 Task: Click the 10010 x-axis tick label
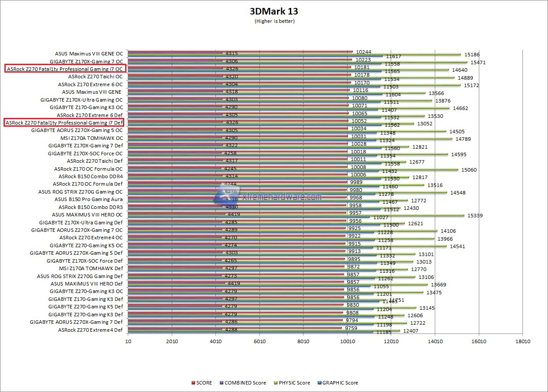coord(348,341)
